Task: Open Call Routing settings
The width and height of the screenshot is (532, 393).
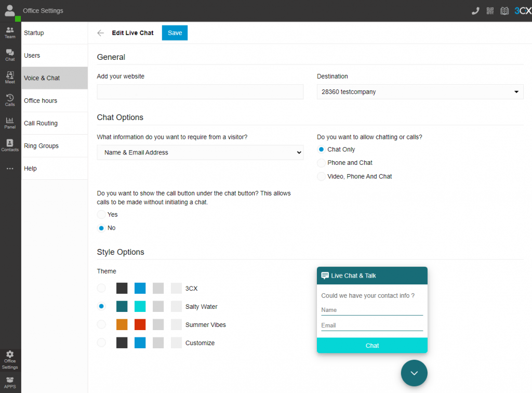Action: [54, 123]
